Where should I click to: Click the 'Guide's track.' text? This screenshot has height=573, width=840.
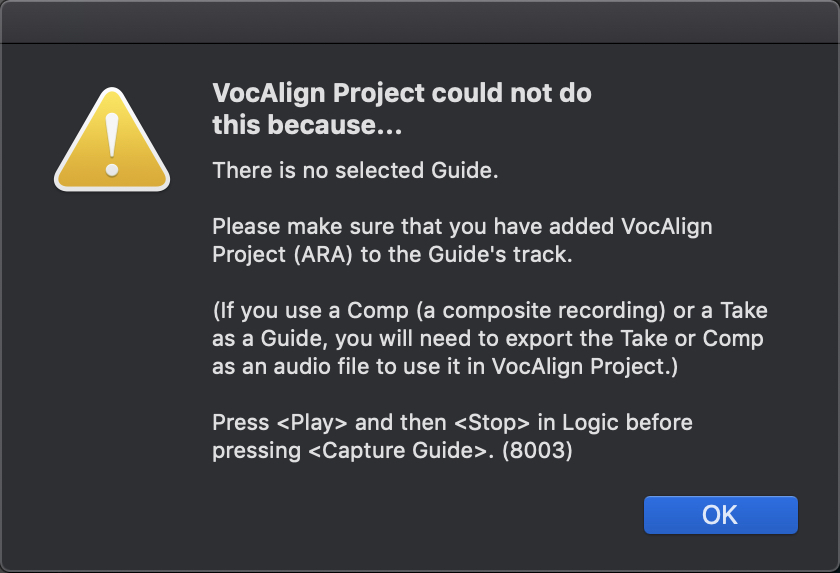tap(500, 254)
